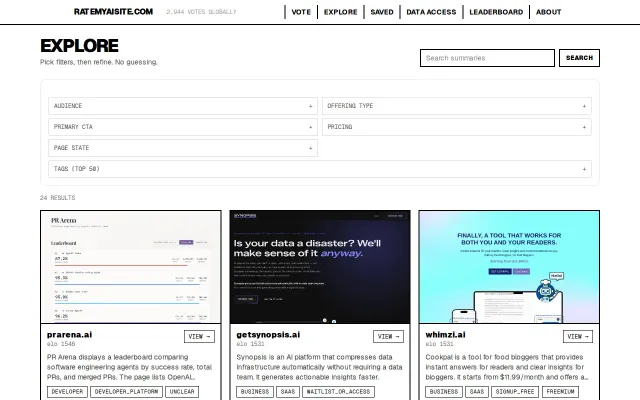
Task: Expand the AUDIENCE filter
Action: (x=183, y=106)
